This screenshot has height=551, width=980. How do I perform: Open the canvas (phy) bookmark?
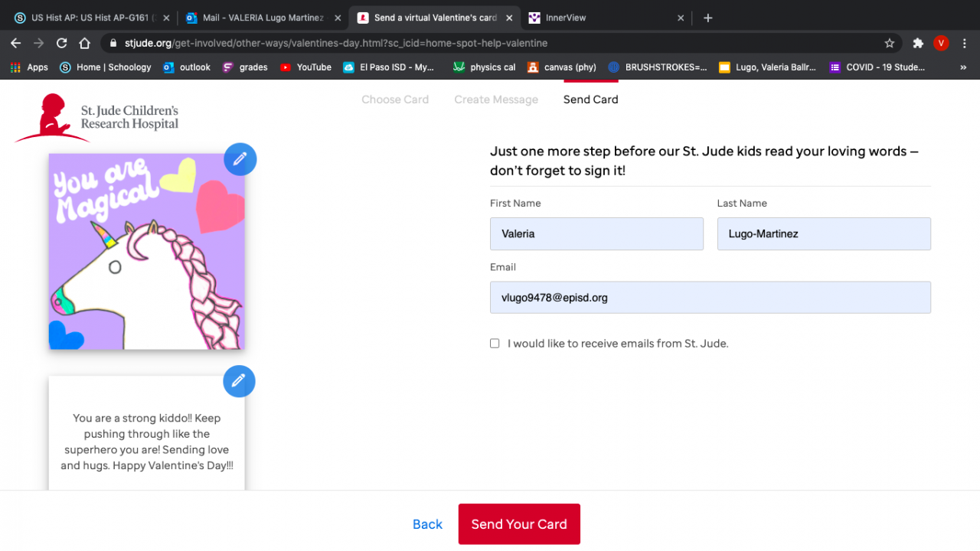click(562, 67)
